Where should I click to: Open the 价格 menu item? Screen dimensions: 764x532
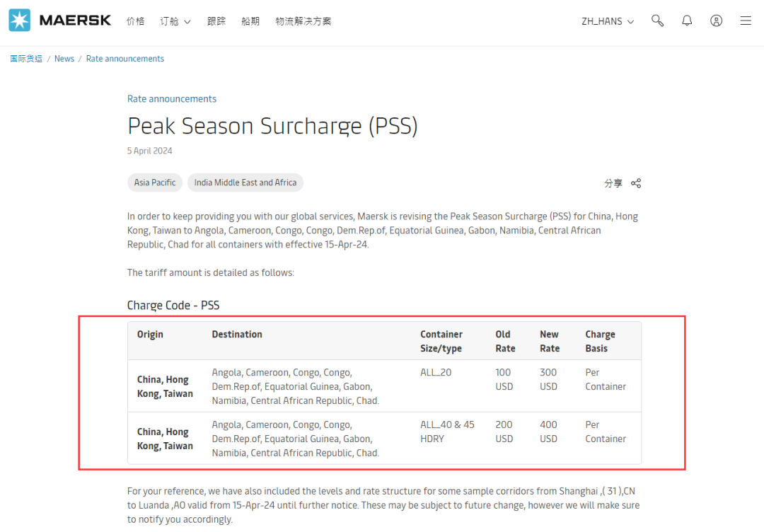pos(135,21)
